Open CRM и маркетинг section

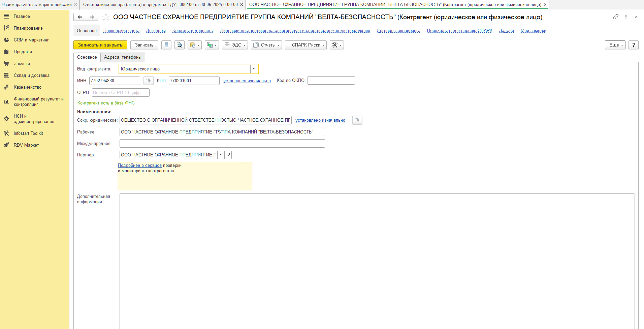pos(31,40)
